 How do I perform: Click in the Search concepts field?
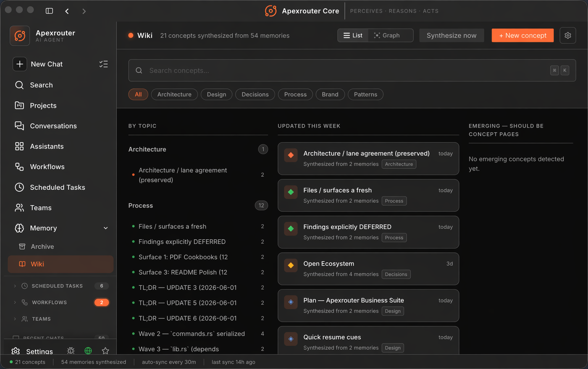pyautogui.click(x=352, y=71)
